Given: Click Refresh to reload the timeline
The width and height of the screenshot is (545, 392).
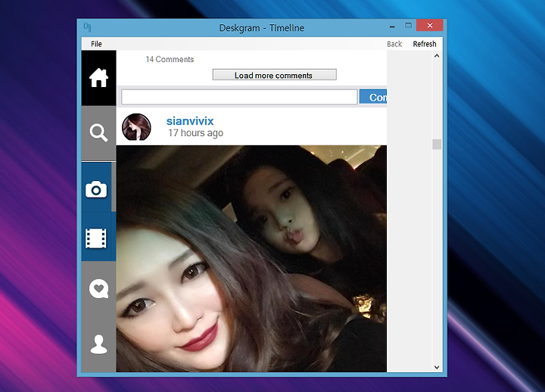Looking at the screenshot, I should click(425, 44).
